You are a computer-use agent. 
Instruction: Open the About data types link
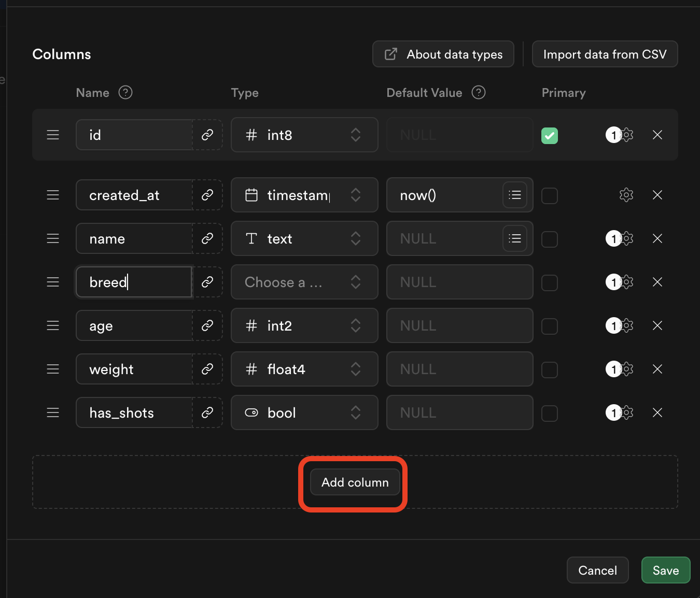click(443, 54)
